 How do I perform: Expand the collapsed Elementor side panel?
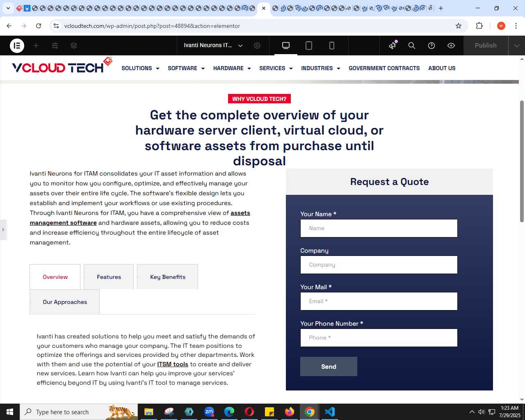click(3, 230)
